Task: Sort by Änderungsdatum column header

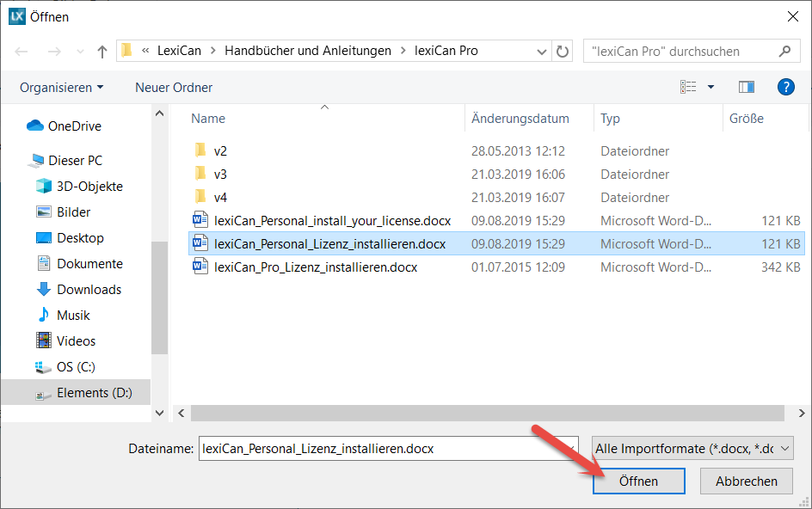Action: coord(520,119)
